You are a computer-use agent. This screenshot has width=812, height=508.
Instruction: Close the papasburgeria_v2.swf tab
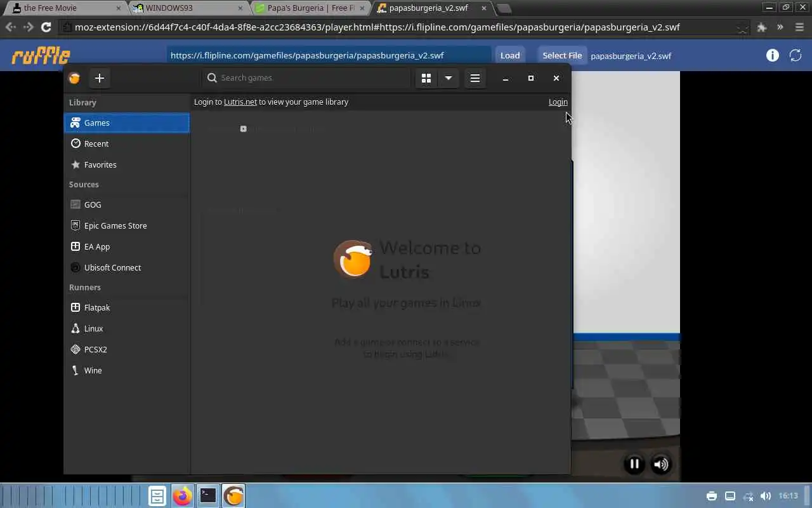484,8
